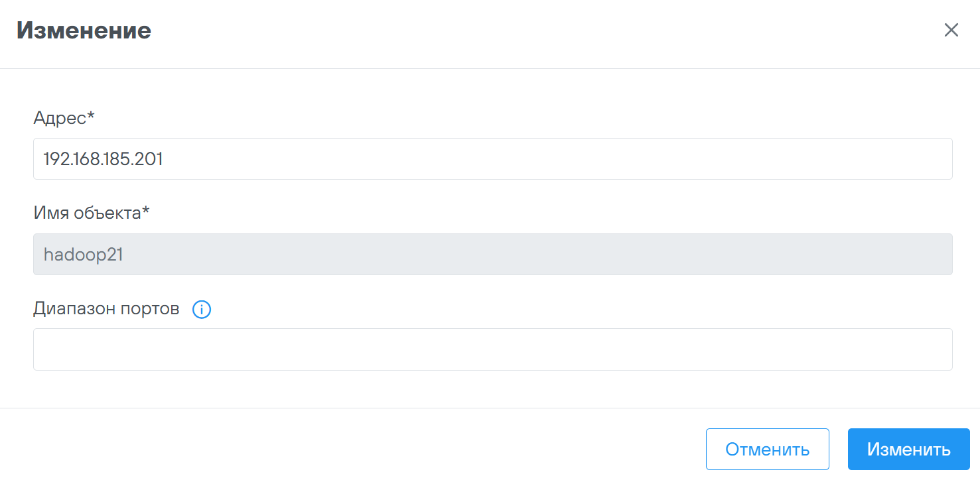The width and height of the screenshot is (980, 484).
Task: Click the hadoop21 object name text
Action: 83,255
